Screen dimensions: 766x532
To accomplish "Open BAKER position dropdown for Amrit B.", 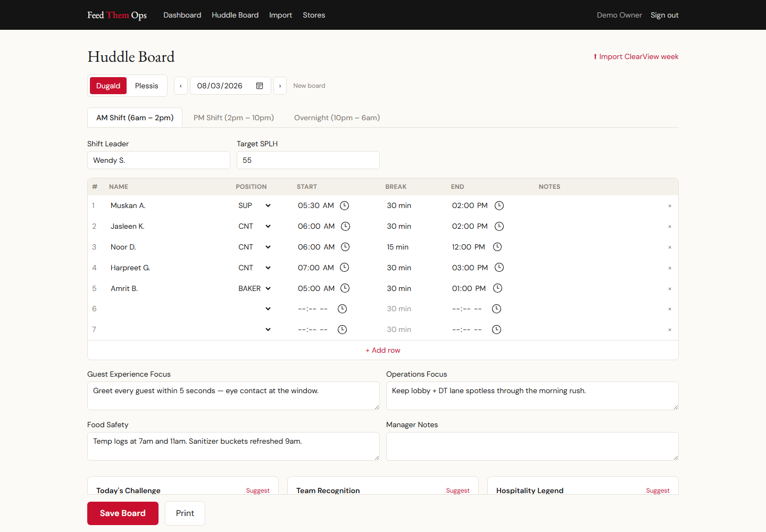I will point(254,288).
